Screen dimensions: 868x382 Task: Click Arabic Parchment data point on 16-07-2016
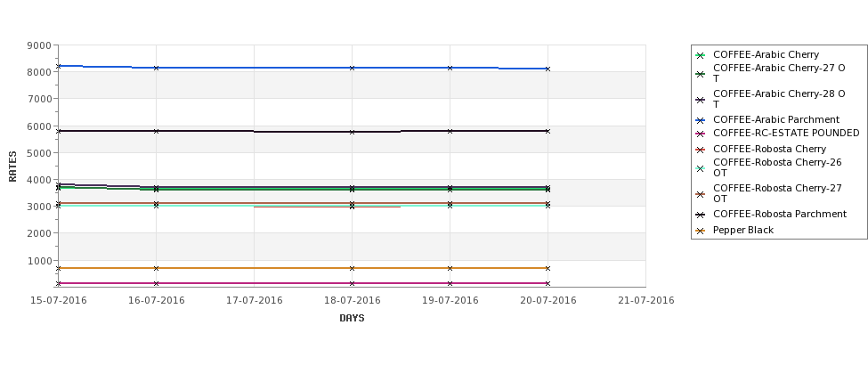pos(156,68)
